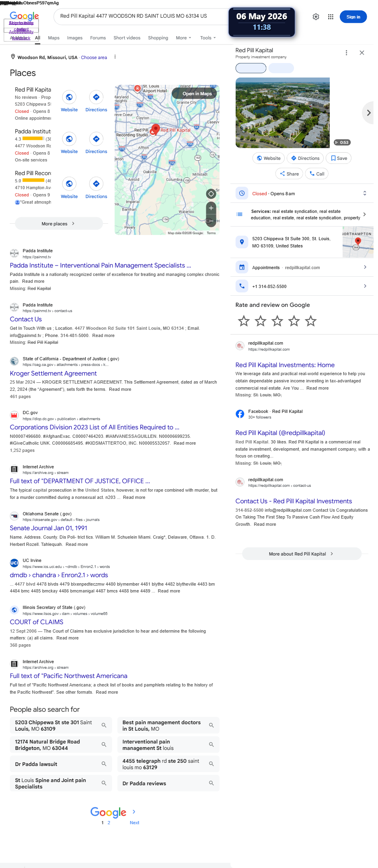
Task: Open Quick Settings gear icon
Action: tap(316, 17)
